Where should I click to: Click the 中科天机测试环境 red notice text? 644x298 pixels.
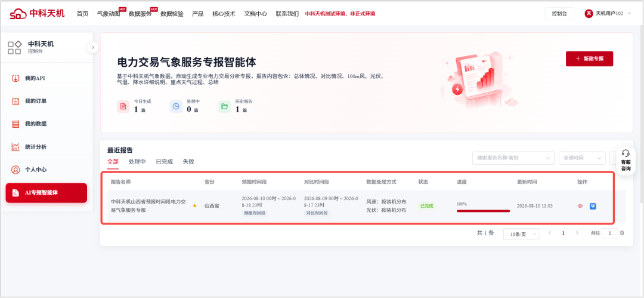[340, 14]
